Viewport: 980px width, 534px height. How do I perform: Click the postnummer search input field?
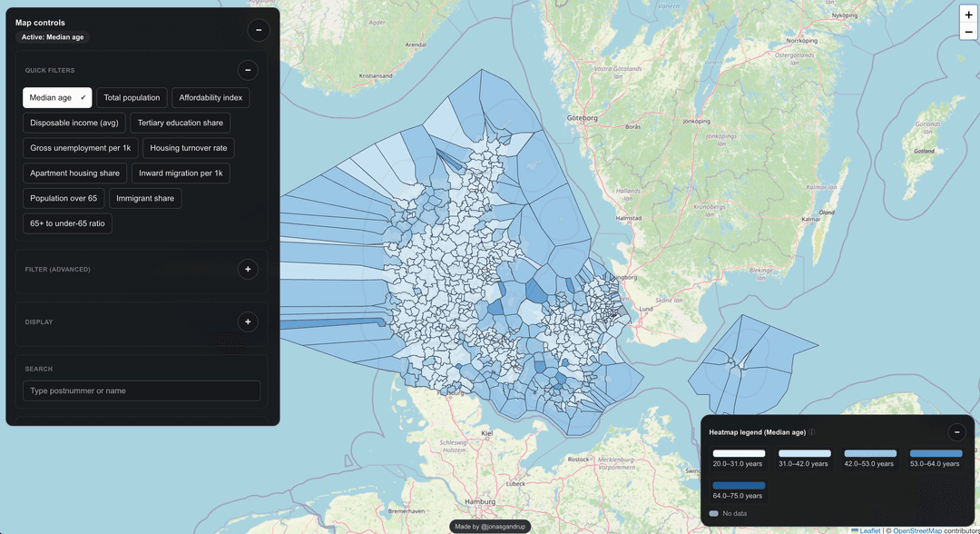[142, 391]
